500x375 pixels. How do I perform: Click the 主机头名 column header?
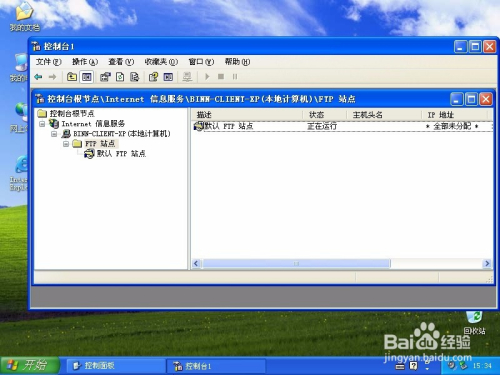pos(384,115)
